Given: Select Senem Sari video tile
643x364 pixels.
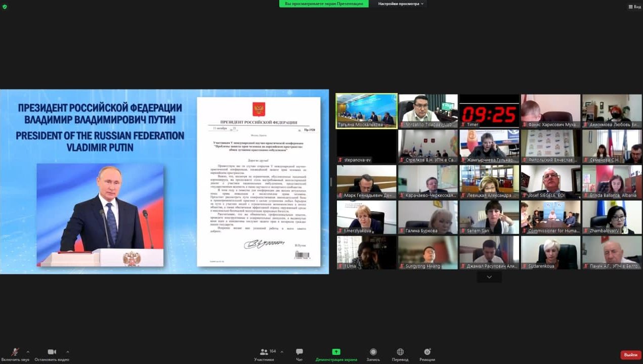Looking at the screenshot, I should point(489,217).
